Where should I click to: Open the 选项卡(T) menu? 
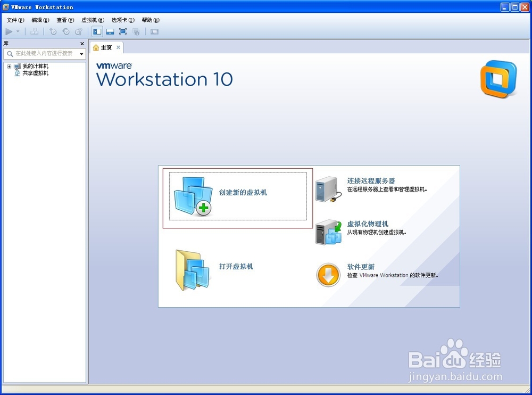pos(123,20)
